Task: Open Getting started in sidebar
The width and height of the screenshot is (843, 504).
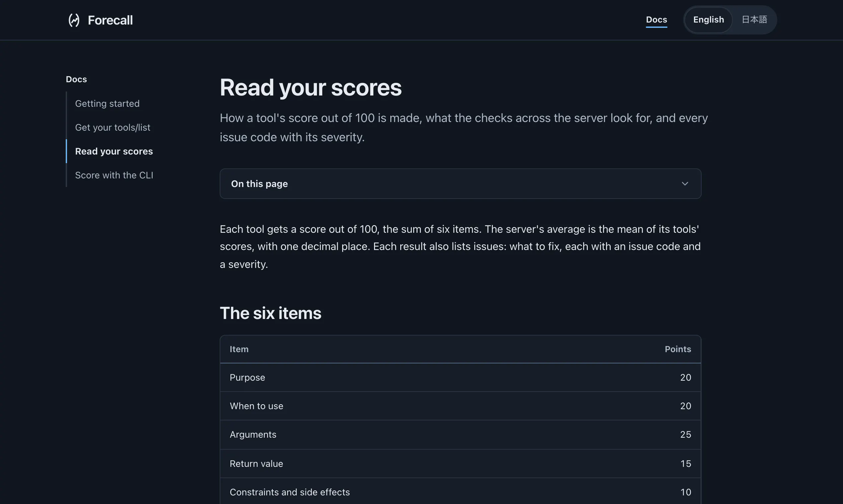Action: 107,103
